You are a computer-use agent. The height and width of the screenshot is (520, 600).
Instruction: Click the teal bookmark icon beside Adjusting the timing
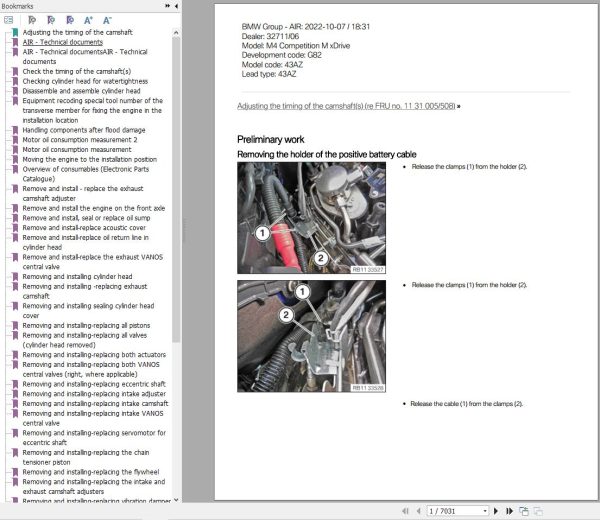[15, 33]
